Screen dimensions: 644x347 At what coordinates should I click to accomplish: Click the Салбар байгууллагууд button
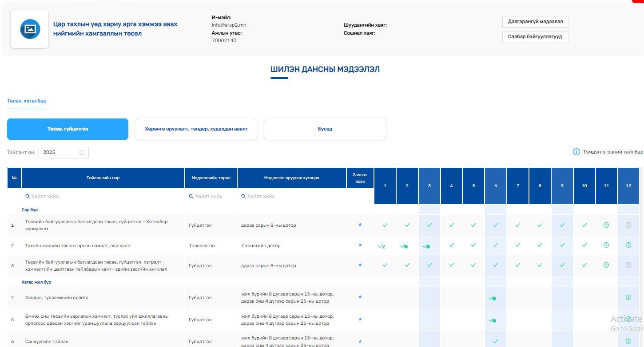tap(535, 37)
